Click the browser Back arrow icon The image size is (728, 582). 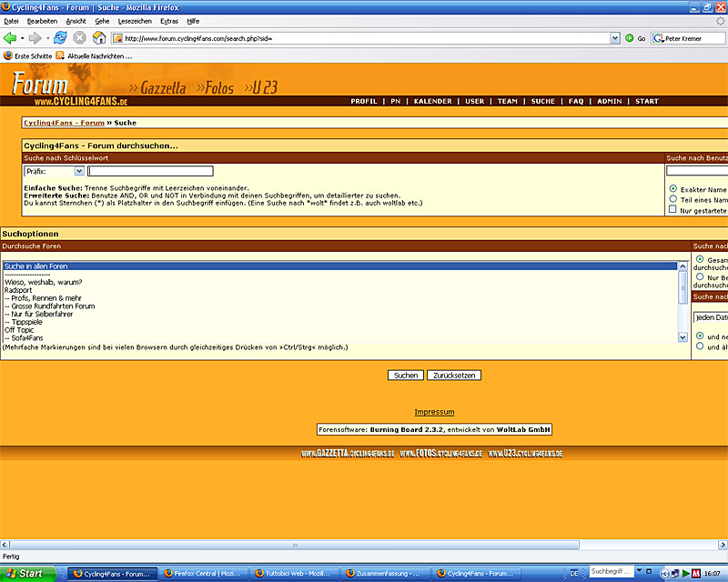tap(11, 38)
